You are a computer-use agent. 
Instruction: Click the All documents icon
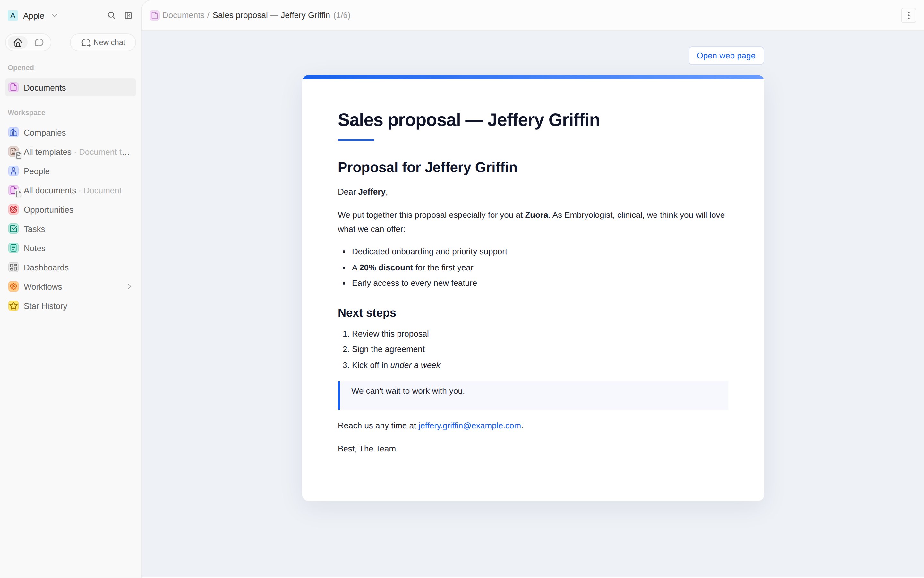tap(14, 191)
